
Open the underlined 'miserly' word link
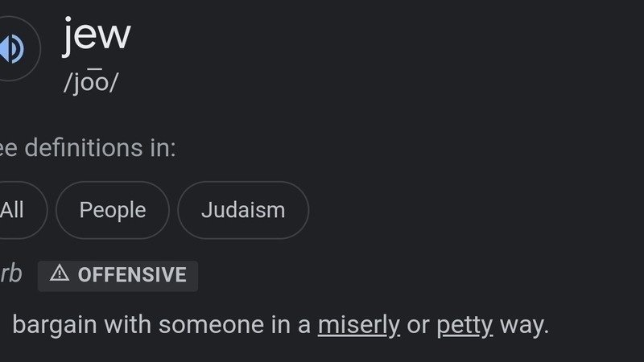pyautogui.click(x=359, y=325)
